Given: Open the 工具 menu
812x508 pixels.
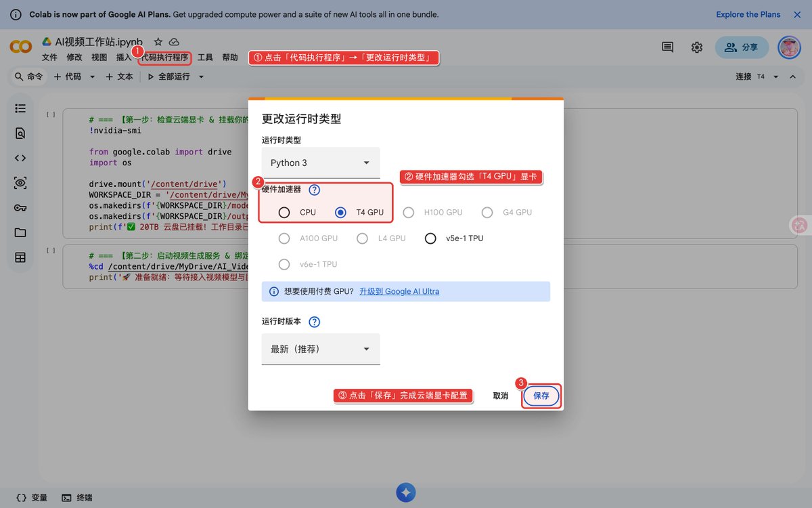Looking at the screenshot, I should [205, 58].
